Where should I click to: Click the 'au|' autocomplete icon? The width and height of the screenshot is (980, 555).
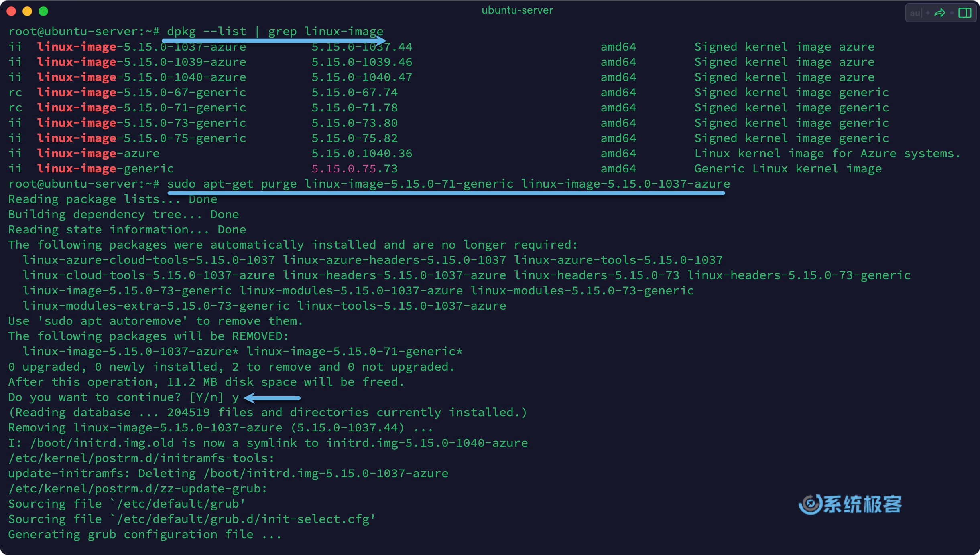(916, 13)
